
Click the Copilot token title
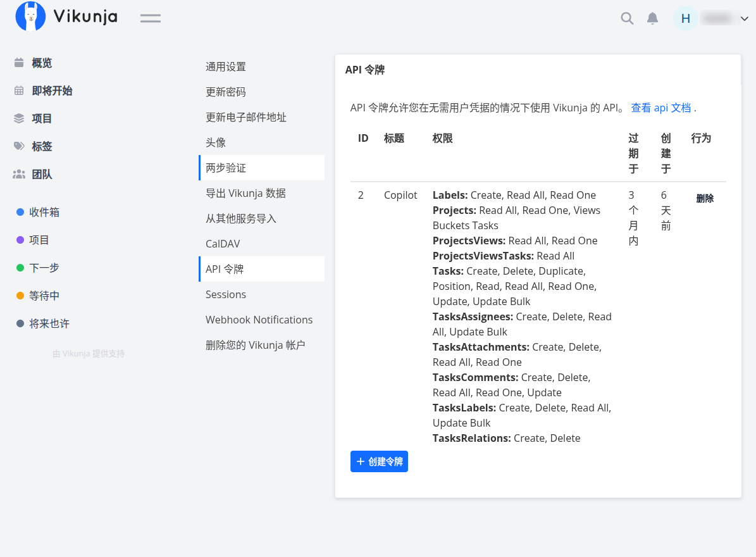point(400,196)
